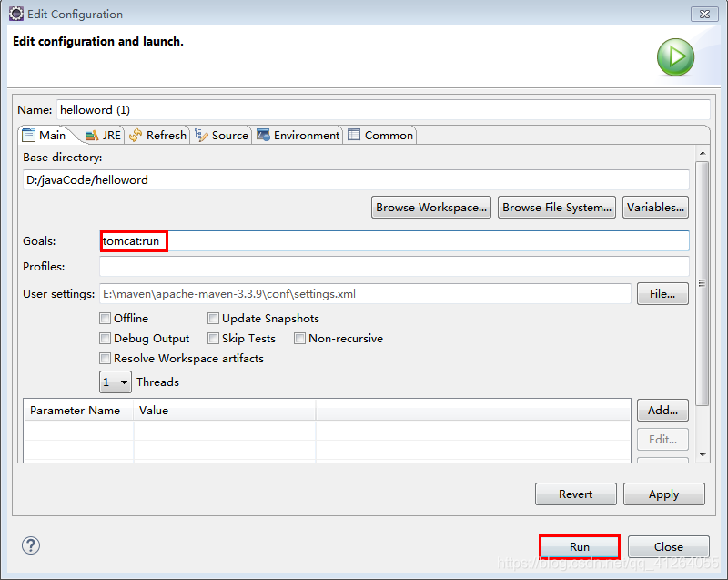Click the vertical scrollbar thumb

click(x=703, y=283)
